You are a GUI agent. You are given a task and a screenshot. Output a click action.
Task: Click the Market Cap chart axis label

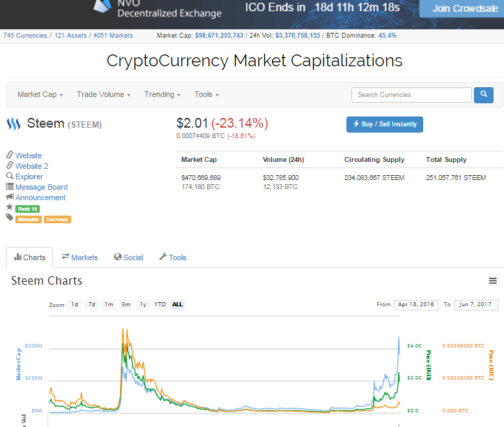click(x=18, y=364)
